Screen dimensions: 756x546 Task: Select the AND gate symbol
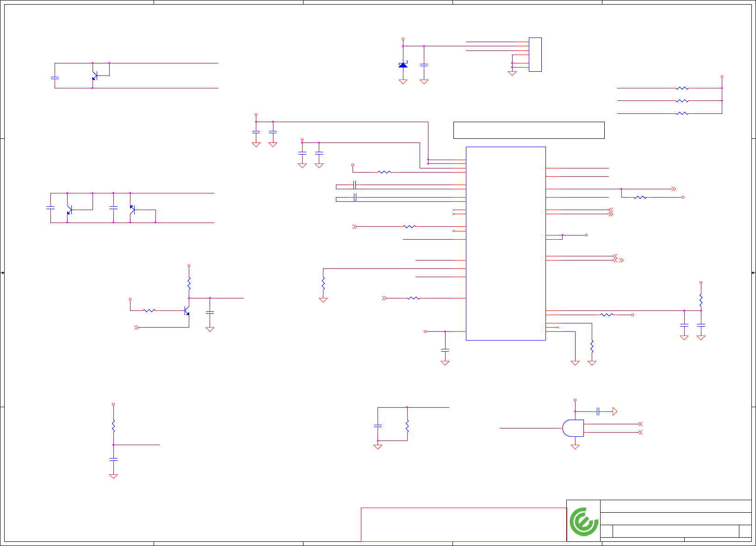(573, 428)
